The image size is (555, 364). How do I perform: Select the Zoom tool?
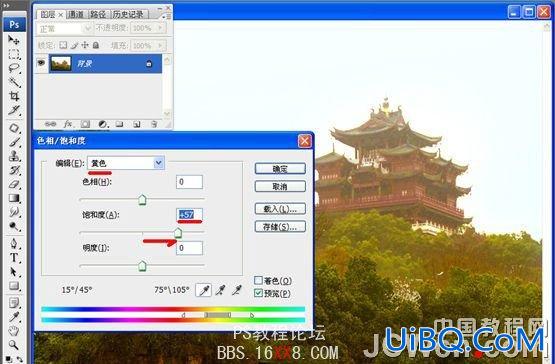14,345
